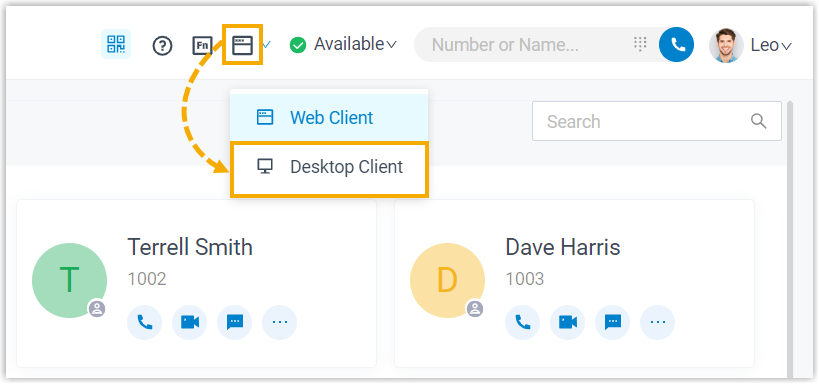Select Desktop Client menu option
Screen dimensions: 819x384
329,168
